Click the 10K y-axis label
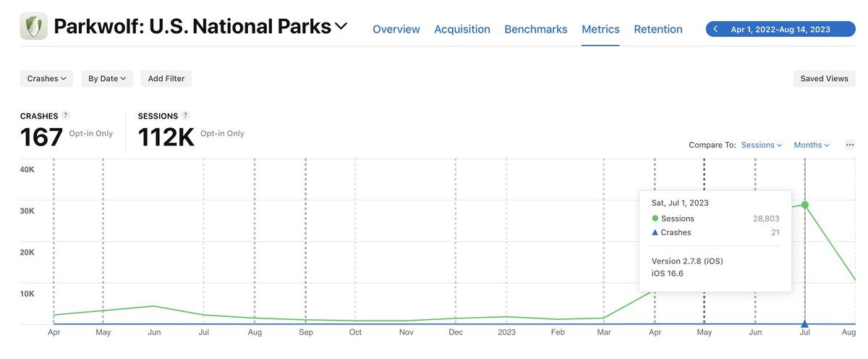 tap(27, 294)
